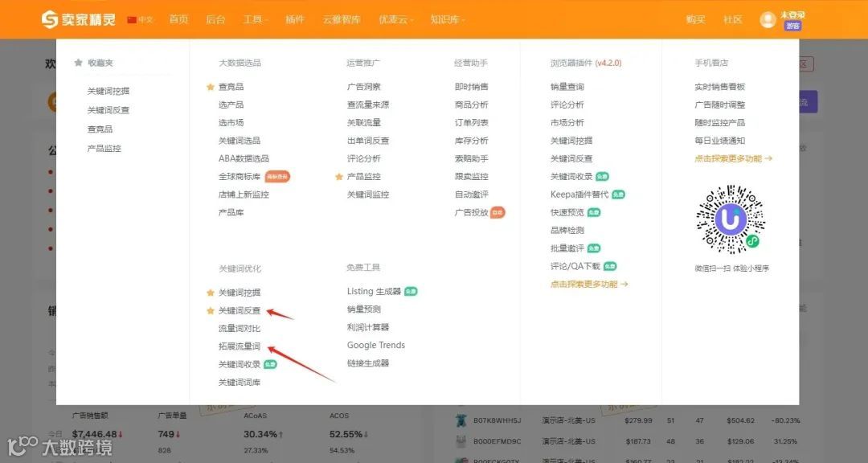Screen dimensions: 868x463
Task: Open the 后台 menu item
Action: 215,18
